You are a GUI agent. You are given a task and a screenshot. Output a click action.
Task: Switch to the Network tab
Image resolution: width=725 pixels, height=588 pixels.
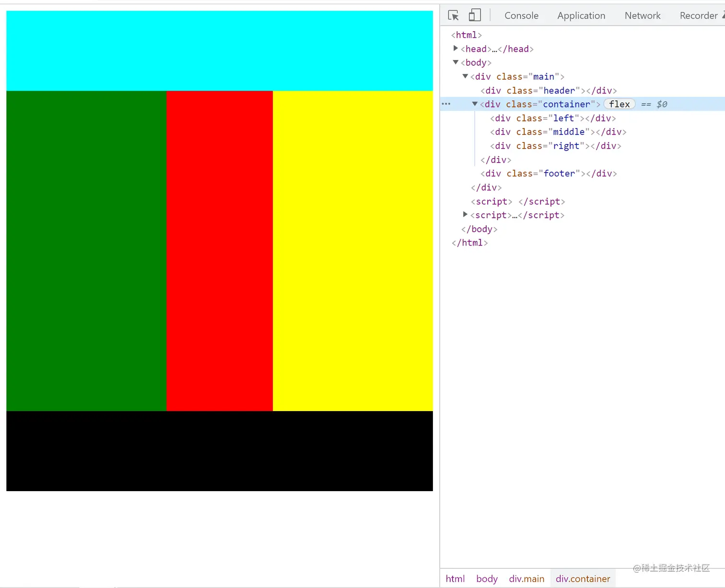click(x=643, y=15)
